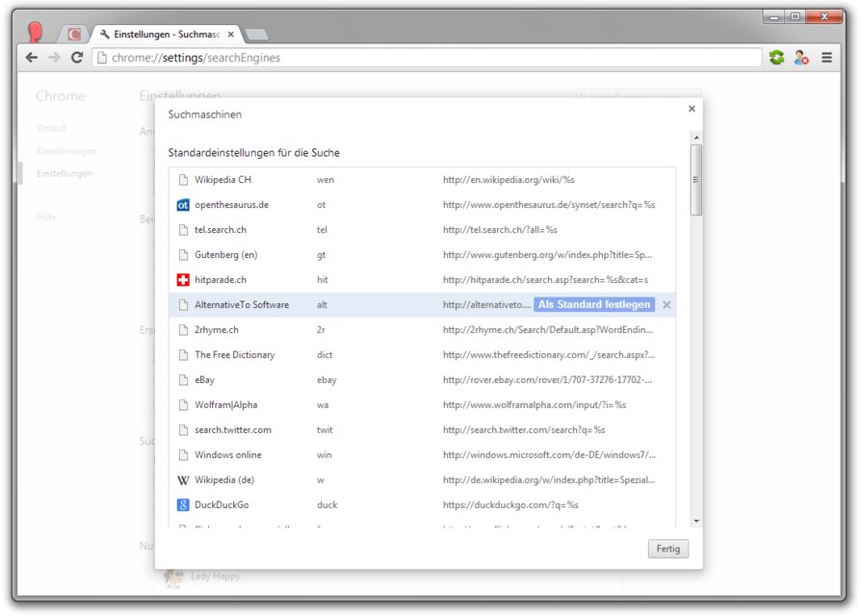Click the keyword 'duck' for DuckDuckGo
The width and height of the screenshot is (861, 616).
click(327, 504)
